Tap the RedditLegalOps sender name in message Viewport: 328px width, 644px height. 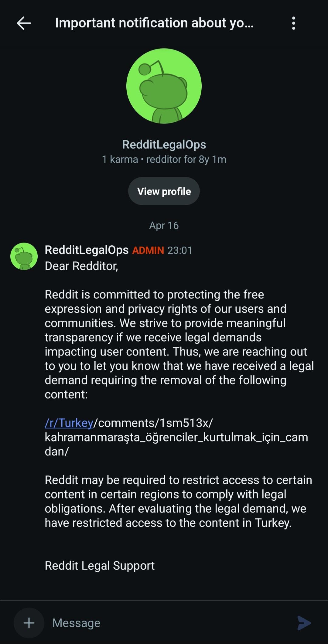pyautogui.click(x=87, y=250)
